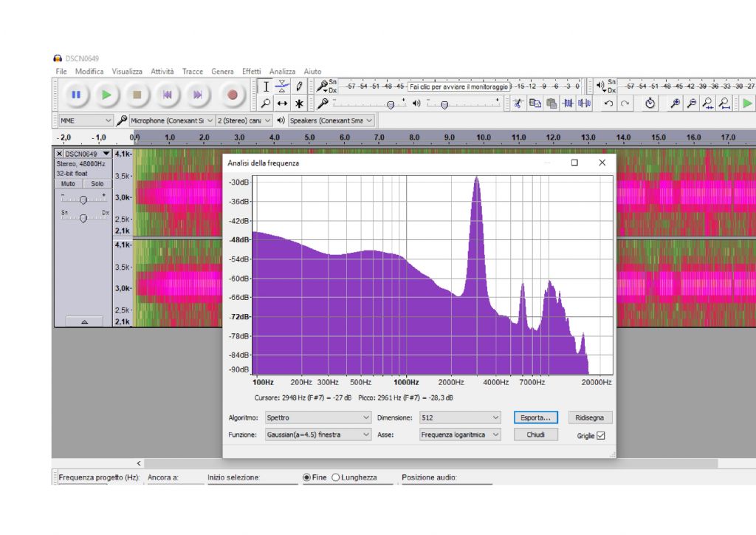Click the Paste icon in edit toolbar

(551, 103)
